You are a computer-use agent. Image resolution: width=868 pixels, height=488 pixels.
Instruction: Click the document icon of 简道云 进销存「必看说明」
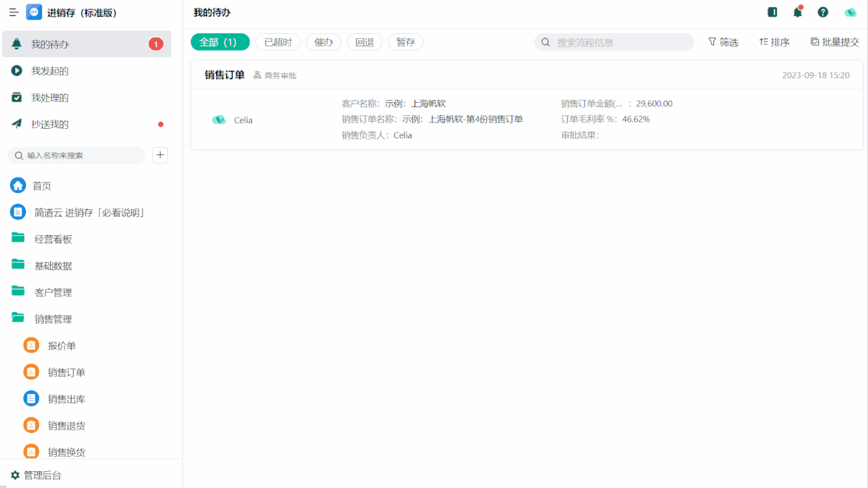coord(18,212)
